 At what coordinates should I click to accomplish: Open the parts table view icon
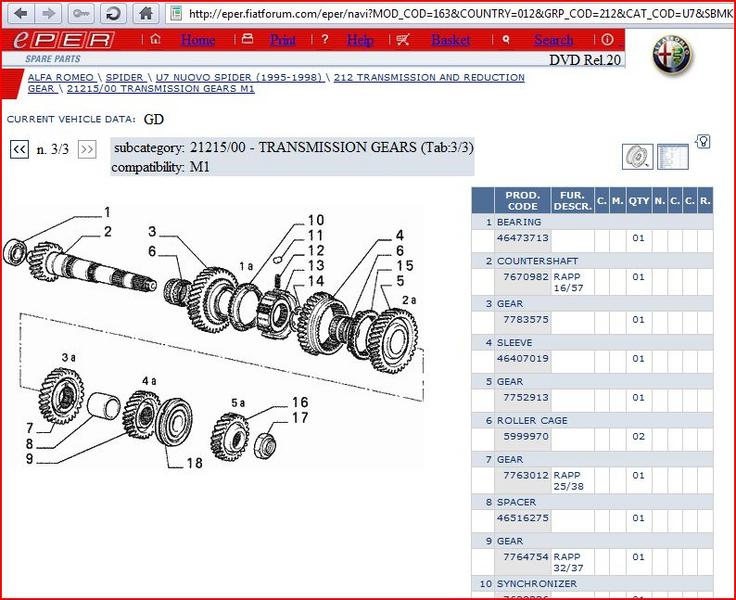tap(673, 157)
